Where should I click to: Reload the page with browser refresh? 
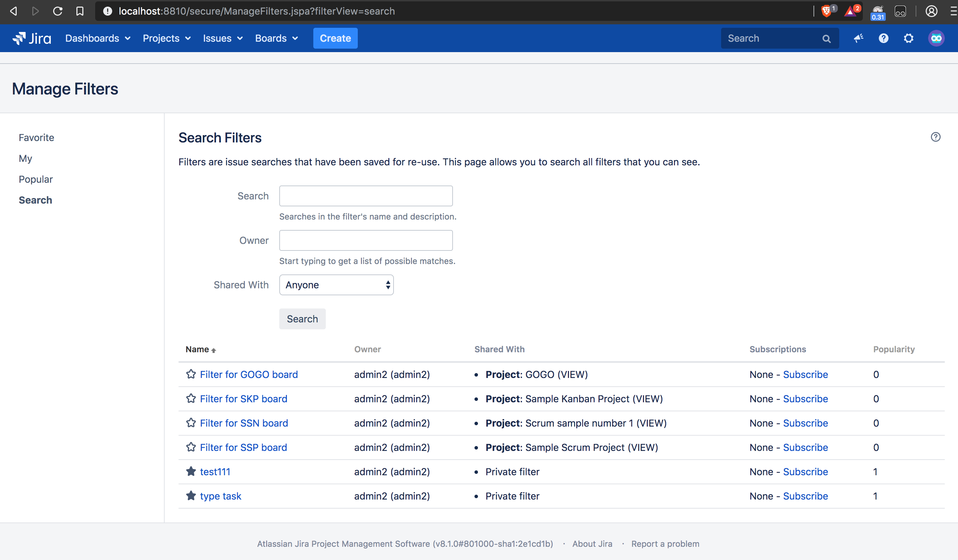(x=58, y=11)
